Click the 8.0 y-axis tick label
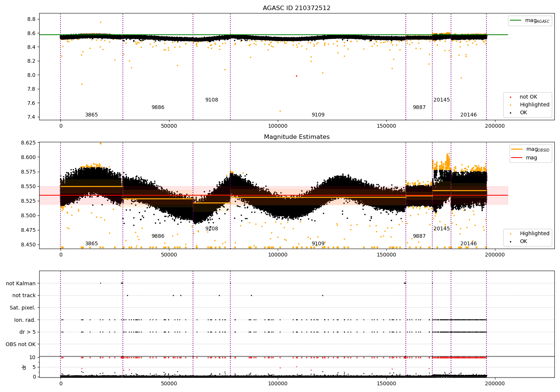560x392 pixels. pos(32,75)
